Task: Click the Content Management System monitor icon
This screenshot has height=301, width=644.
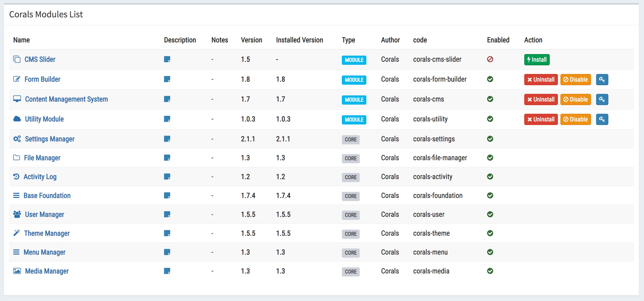Action: [17, 99]
